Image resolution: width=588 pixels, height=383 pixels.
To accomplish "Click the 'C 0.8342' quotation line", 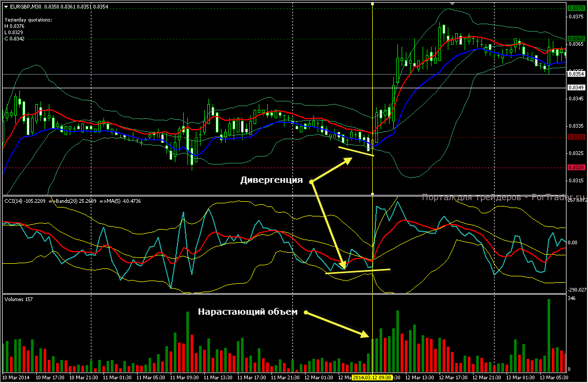I will [14, 39].
